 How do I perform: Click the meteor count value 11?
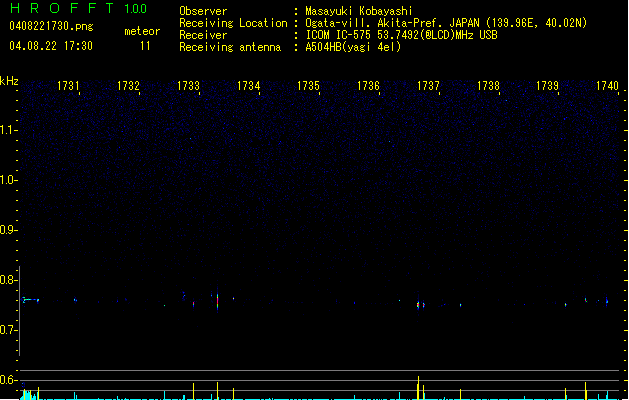(x=145, y=46)
